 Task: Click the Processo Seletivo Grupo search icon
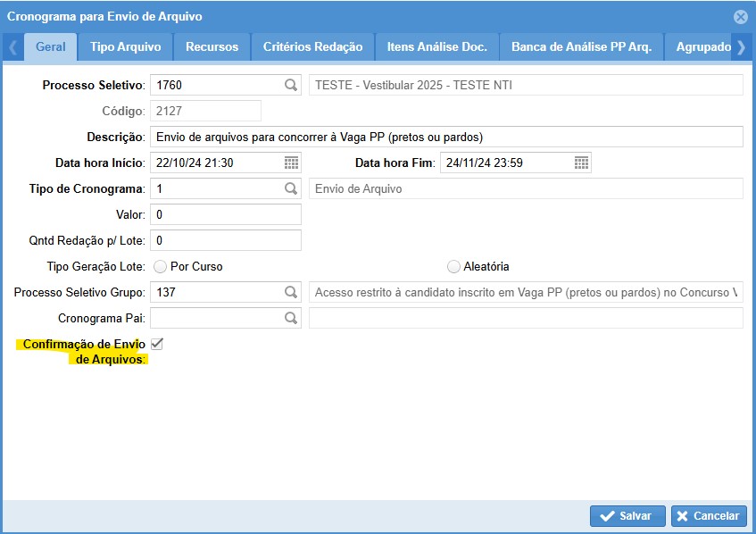(290, 292)
